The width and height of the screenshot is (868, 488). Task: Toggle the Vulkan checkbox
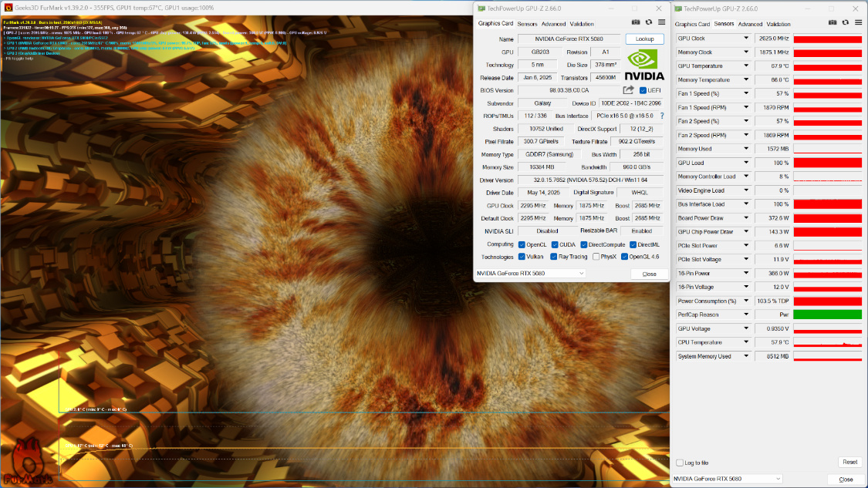522,257
